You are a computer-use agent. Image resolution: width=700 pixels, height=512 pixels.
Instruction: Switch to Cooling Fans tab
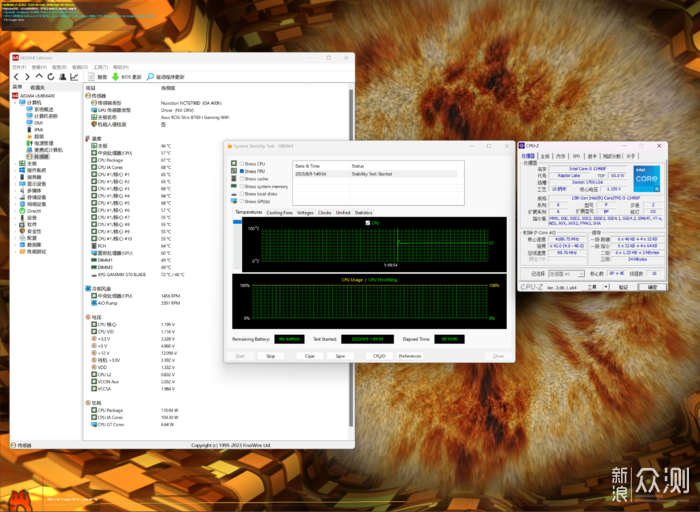tap(279, 212)
